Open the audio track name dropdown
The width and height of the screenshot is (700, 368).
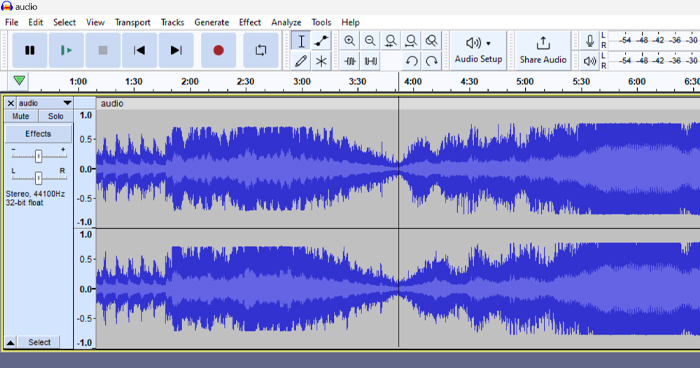coord(45,103)
